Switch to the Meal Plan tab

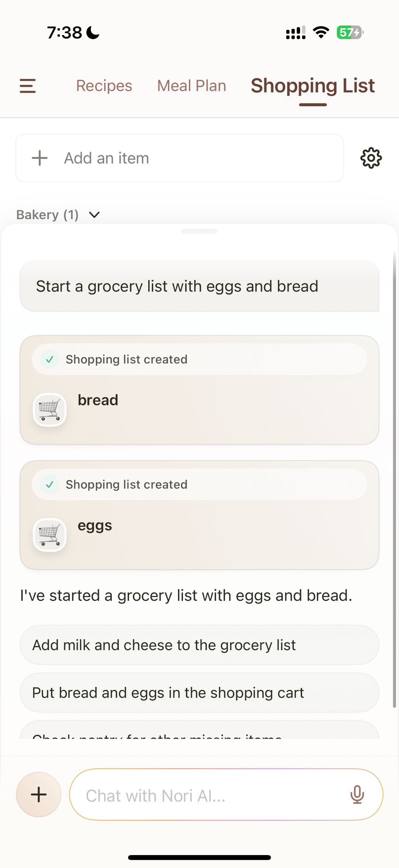coord(191,86)
